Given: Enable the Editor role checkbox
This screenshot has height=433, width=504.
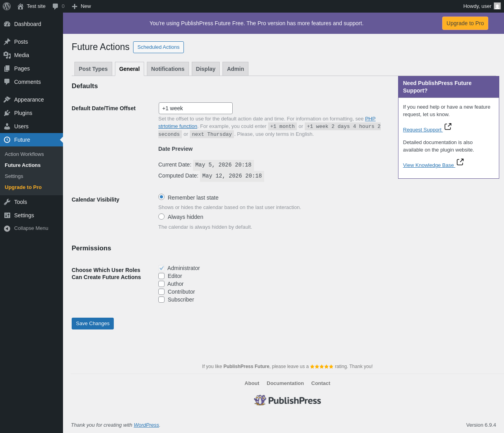Looking at the screenshot, I should click(161, 276).
